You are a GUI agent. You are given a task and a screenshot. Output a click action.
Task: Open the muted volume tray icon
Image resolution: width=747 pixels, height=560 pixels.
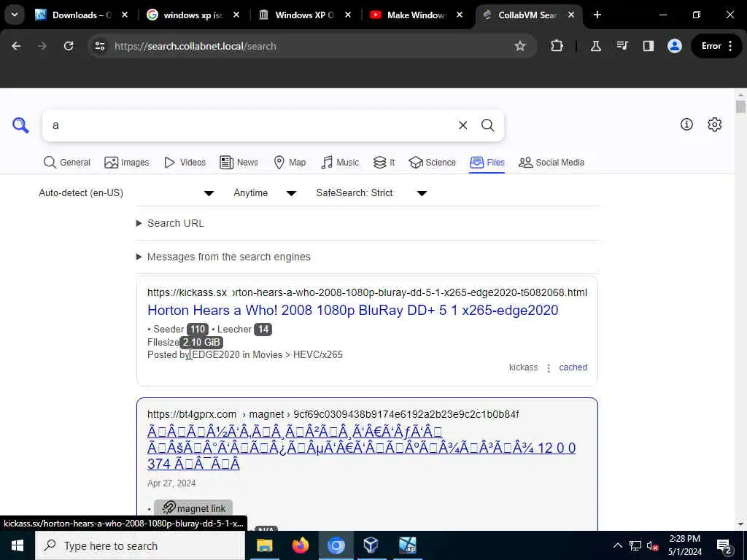coord(652,545)
